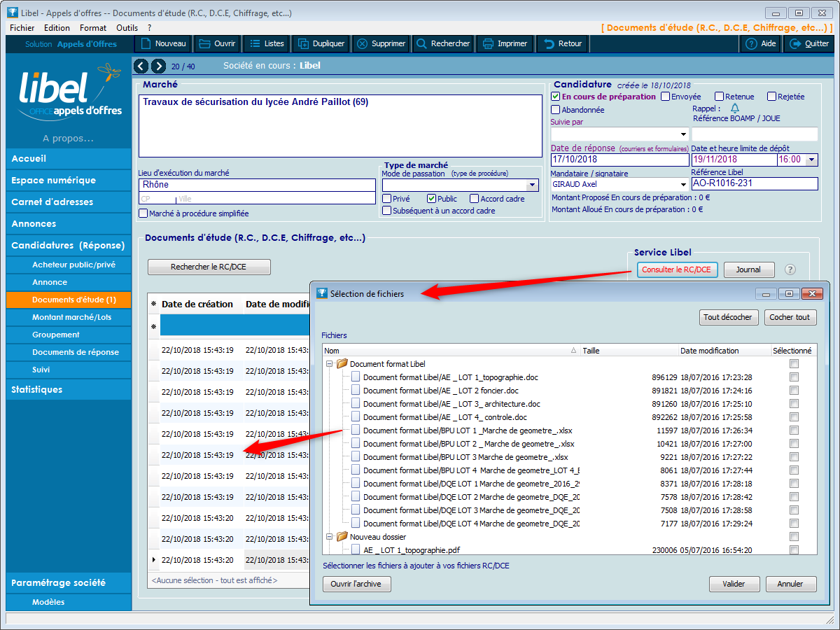
Task: Click the Lieu d'exécution field containing Rhône
Action: click(x=257, y=185)
